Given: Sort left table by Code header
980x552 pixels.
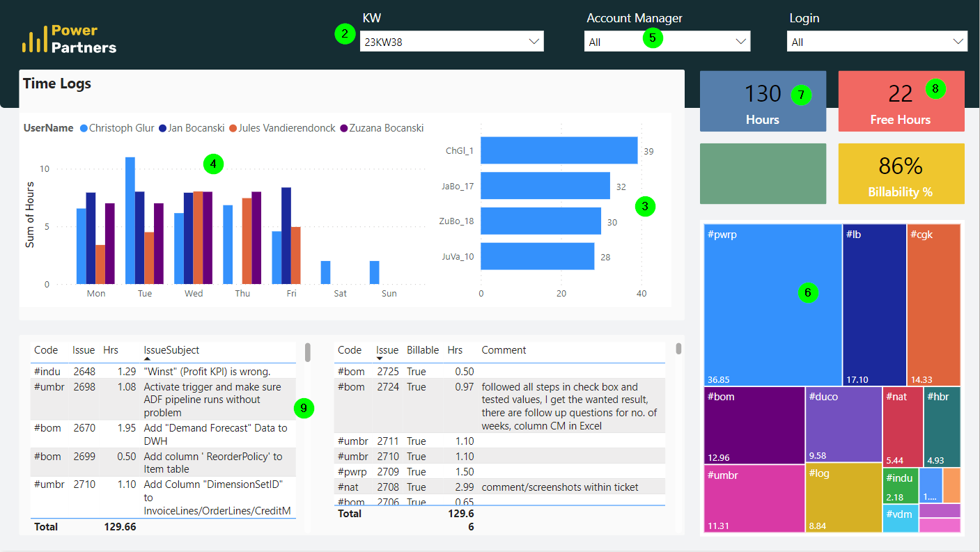Looking at the screenshot, I should pyautogui.click(x=46, y=350).
